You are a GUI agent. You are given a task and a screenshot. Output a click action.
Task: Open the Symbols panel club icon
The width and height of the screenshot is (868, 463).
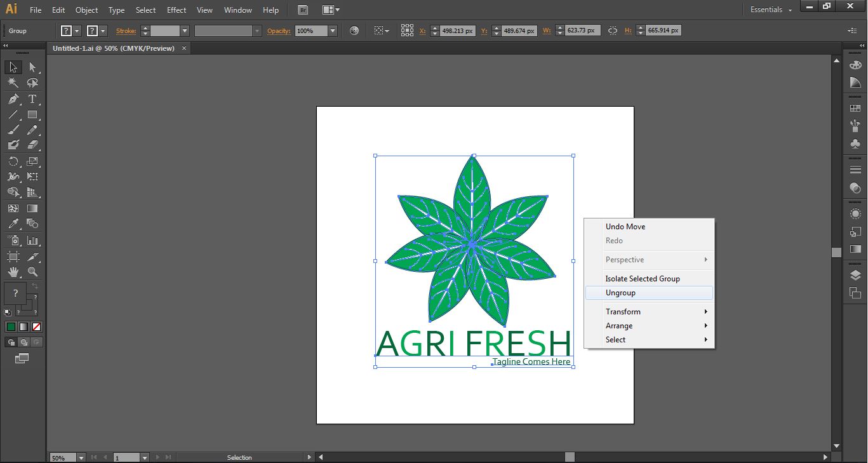pos(855,144)
